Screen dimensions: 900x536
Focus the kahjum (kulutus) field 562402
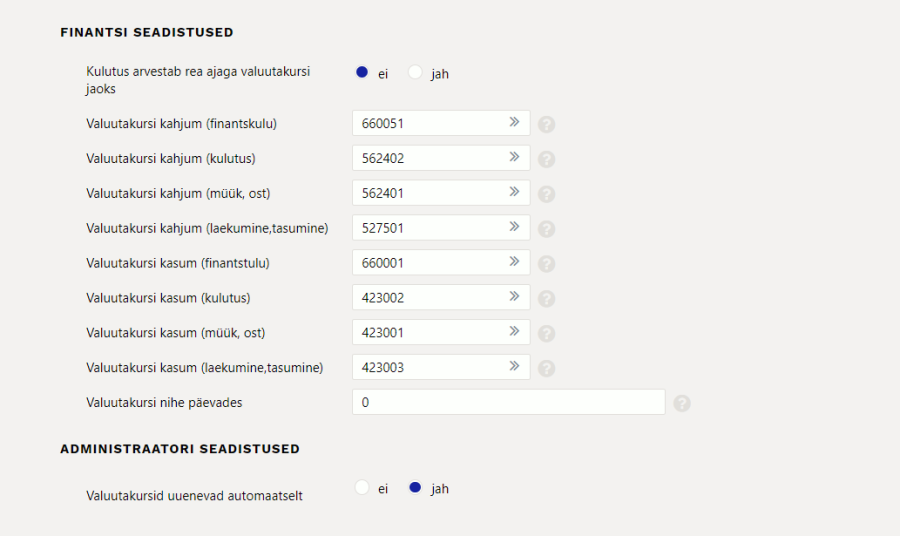tap(441, 158)
